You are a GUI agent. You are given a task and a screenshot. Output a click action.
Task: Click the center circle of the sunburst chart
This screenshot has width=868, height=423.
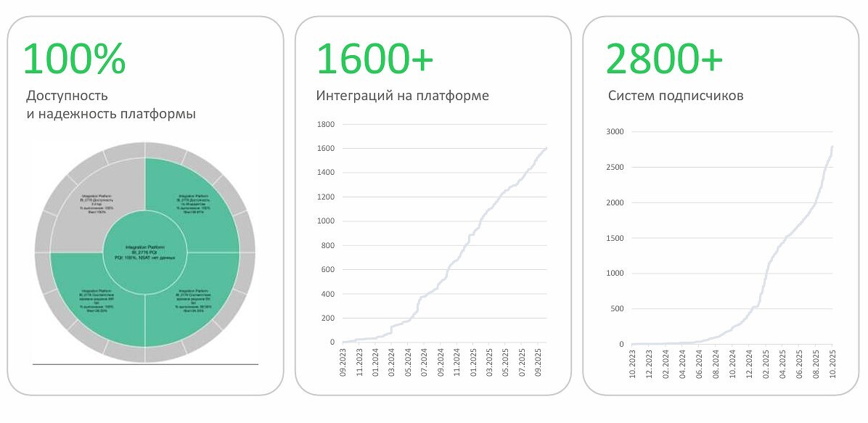144,252
